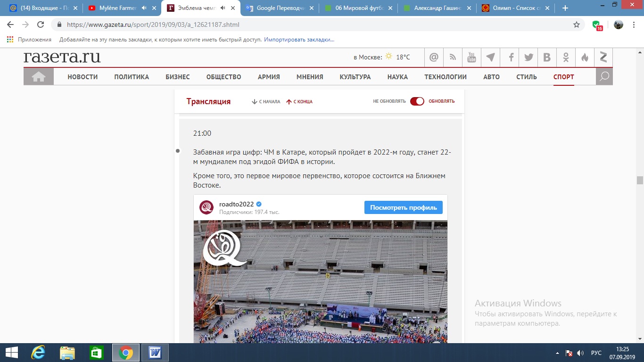Open roadto2022 profile avatar
The height and width of the screenshot is (362, 644).
pyautogui.click(x=206, y=207)
